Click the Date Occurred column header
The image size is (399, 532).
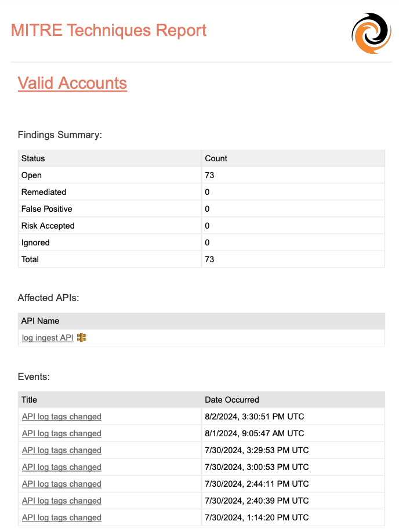click(x=232, y=400)
